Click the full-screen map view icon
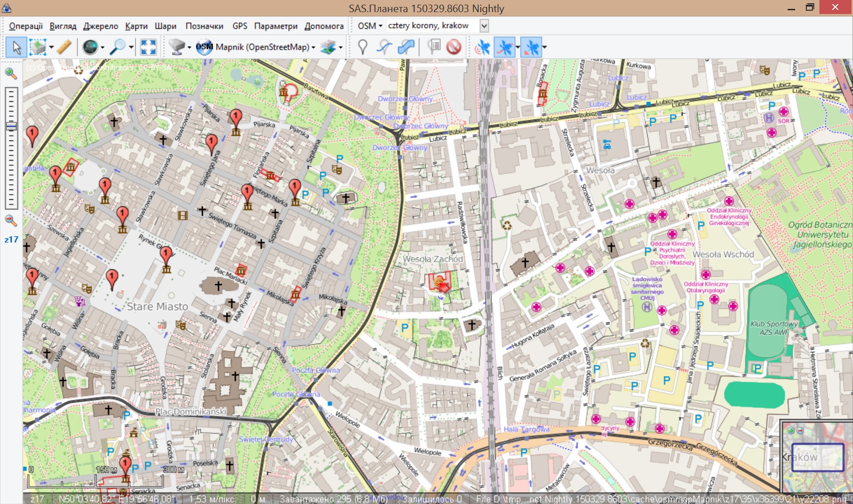The image size is (853, 504). [x=148, y=47]
